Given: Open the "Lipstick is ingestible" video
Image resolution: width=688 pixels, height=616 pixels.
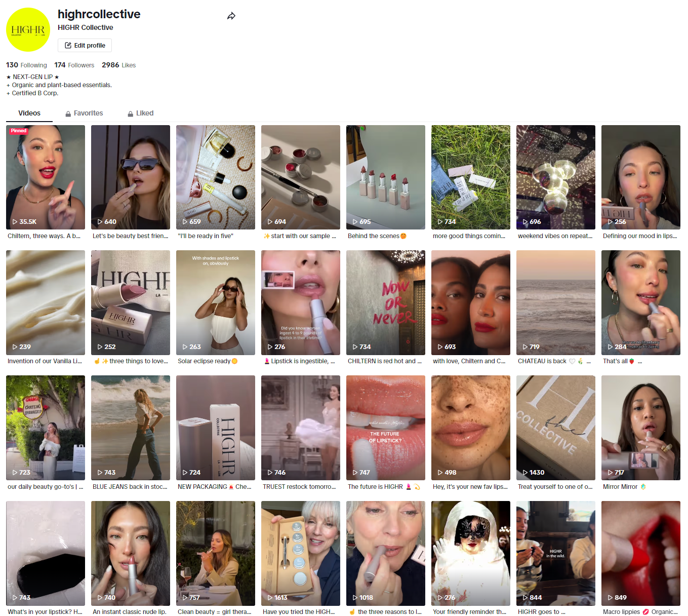Looking at the screenshot, I should coord(301,302).
